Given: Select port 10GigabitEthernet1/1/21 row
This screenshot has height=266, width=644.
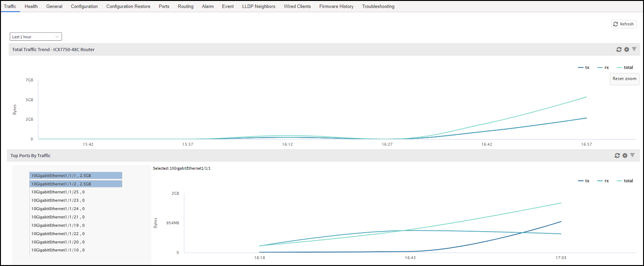Looking at the screenshot, I should [x=58, y=217].
